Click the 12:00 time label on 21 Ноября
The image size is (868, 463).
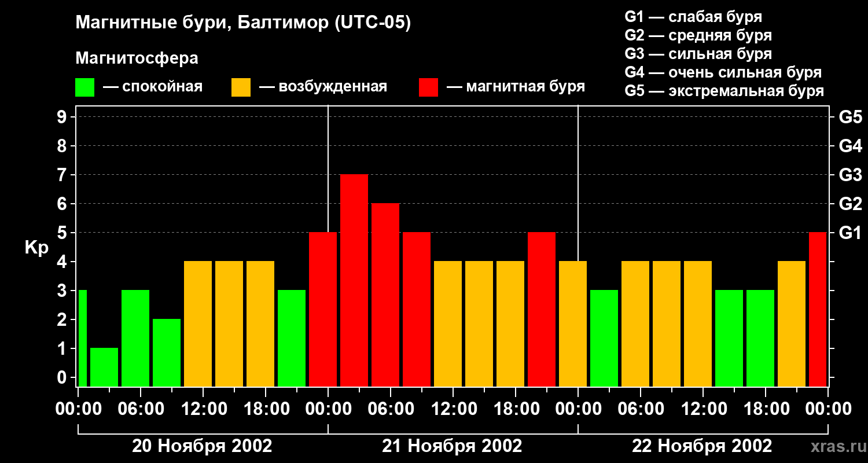pyautogui.click(x=453, y=409)
